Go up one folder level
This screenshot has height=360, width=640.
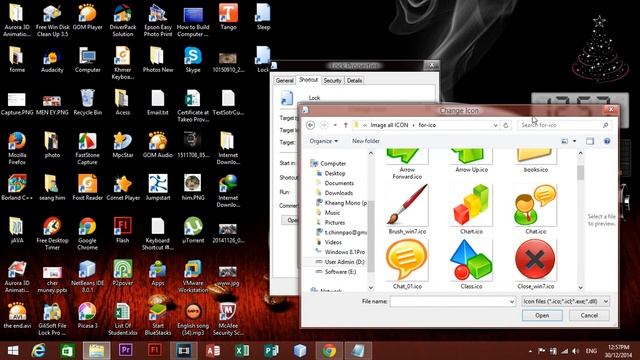click(345, 125)
